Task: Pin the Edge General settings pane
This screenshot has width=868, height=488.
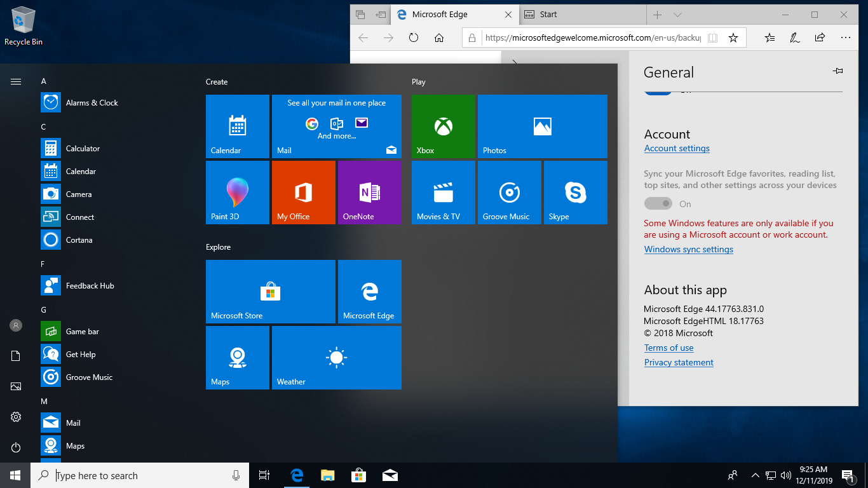Action: coord(838,71)
